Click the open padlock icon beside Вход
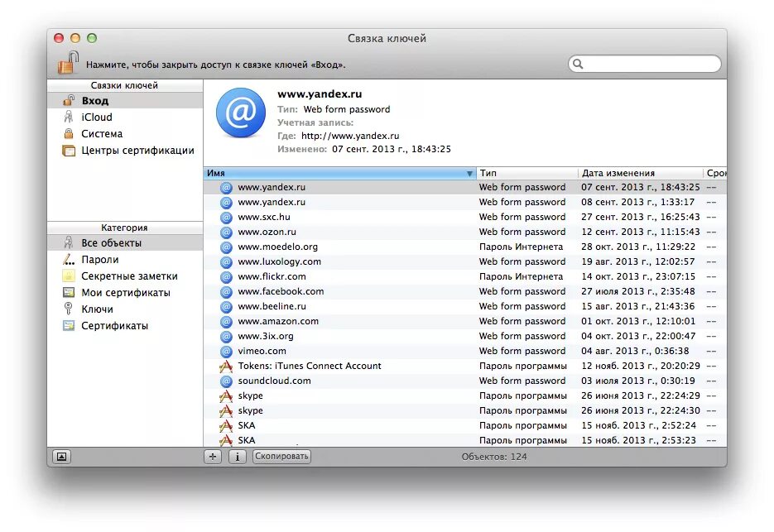 pyautogui.click(x=69, y=100)
